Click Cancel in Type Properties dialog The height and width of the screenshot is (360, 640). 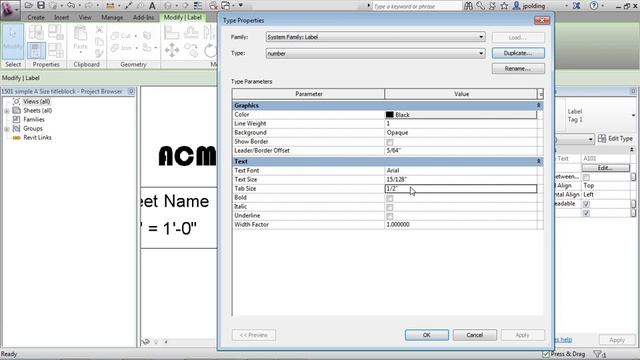click(475, 335)
